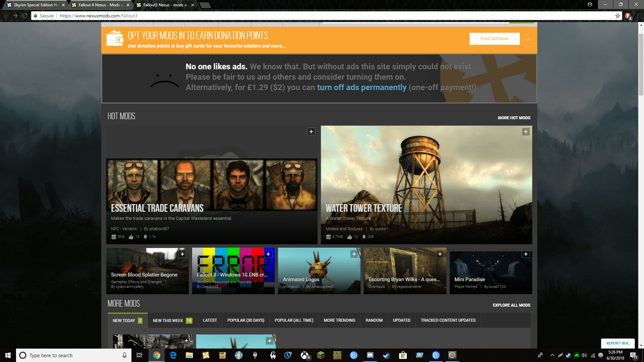
Task: Select the Latest tab
Action: [210, 320]
